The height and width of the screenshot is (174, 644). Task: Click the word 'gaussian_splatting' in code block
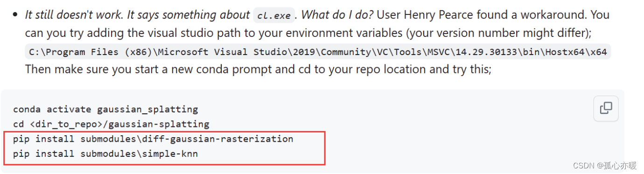(x=147, y=110)
